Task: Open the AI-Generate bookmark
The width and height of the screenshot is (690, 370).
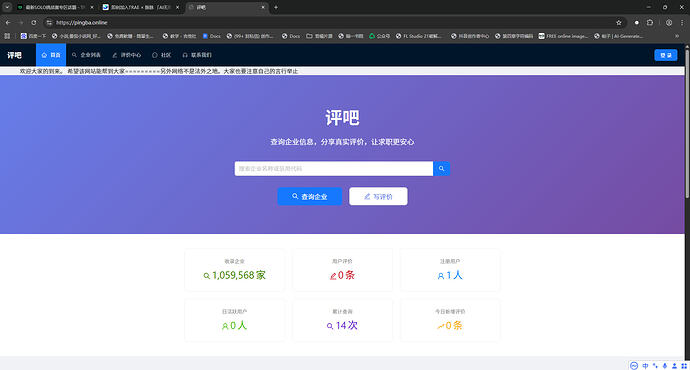Action: pos(618,36)
